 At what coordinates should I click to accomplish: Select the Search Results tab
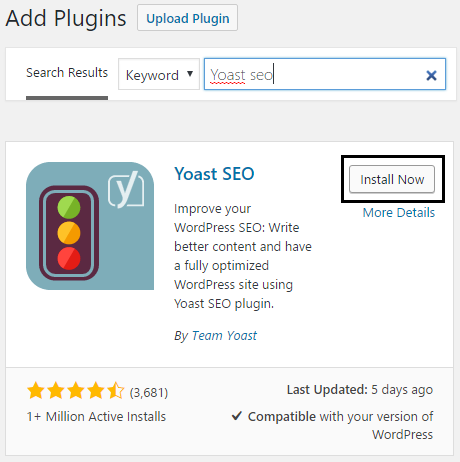point(67,73)
